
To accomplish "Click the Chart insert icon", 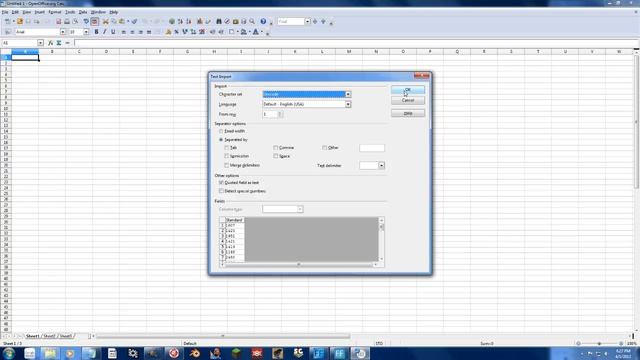I will click(x=200, y=21).
